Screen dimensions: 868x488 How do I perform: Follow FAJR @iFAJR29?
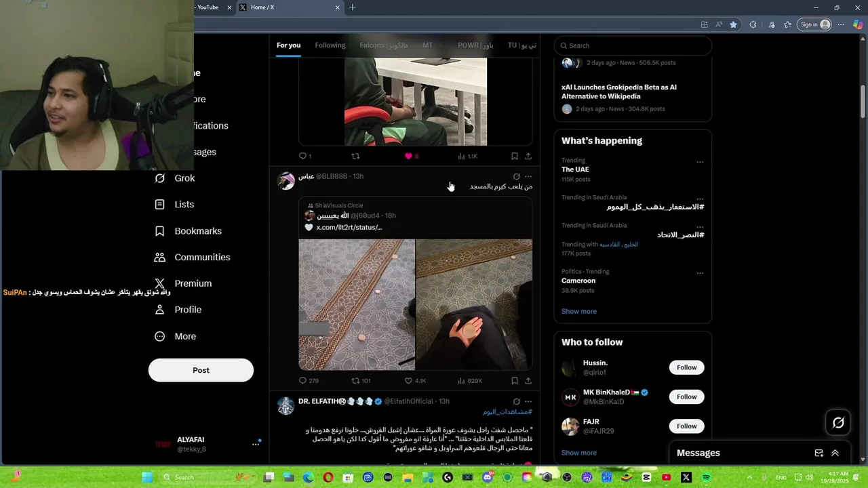pos(686,426)
